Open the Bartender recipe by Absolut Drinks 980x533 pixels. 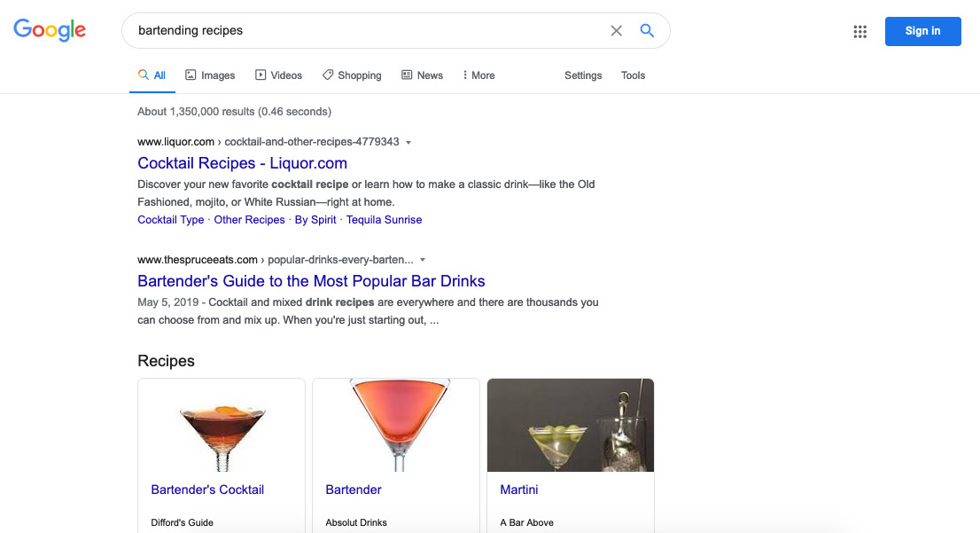(x=354, y=490)
